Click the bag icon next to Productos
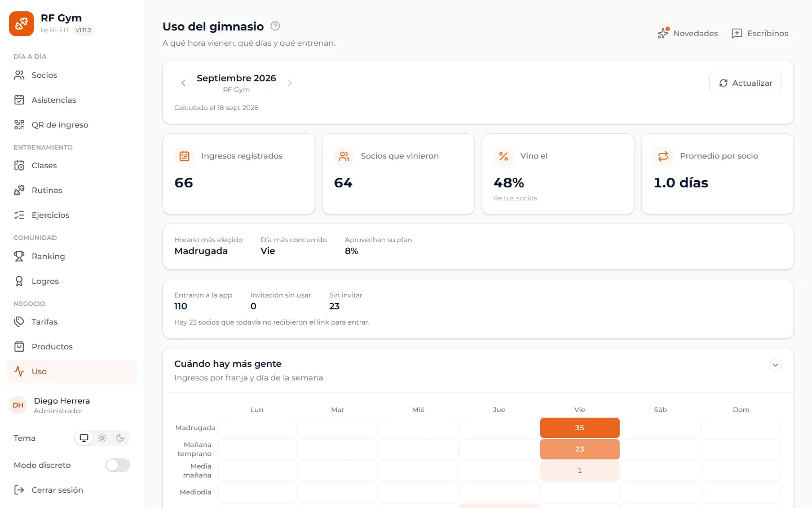 coord(19,347)
